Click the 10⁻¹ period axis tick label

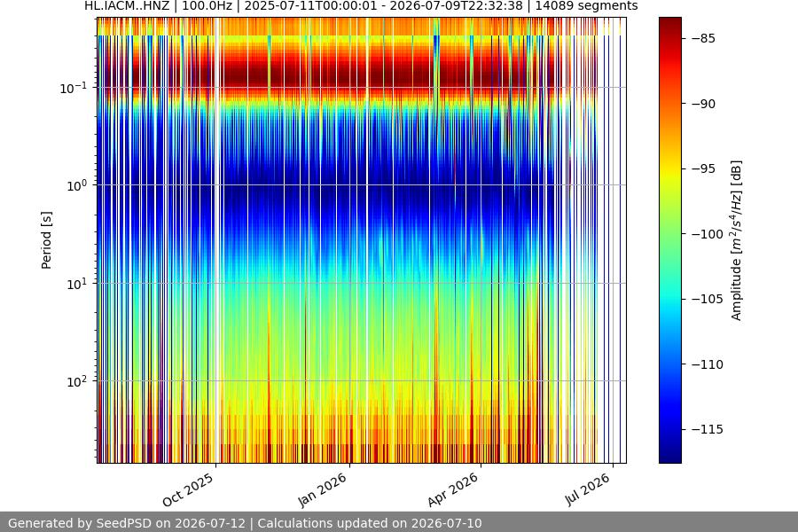73,88
